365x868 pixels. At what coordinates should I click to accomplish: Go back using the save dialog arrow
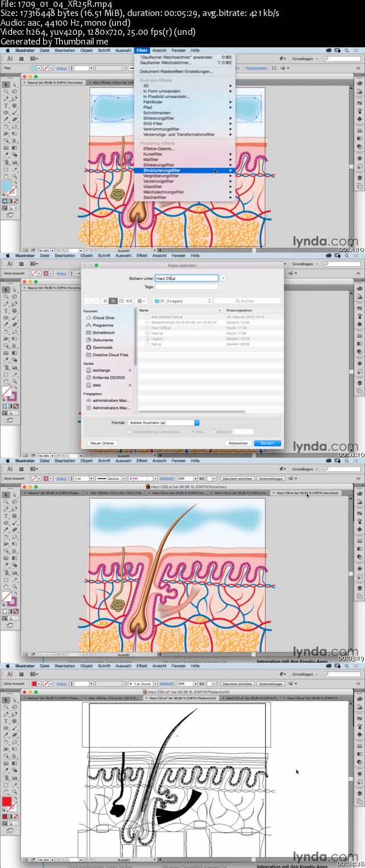[x=87, y=300]
